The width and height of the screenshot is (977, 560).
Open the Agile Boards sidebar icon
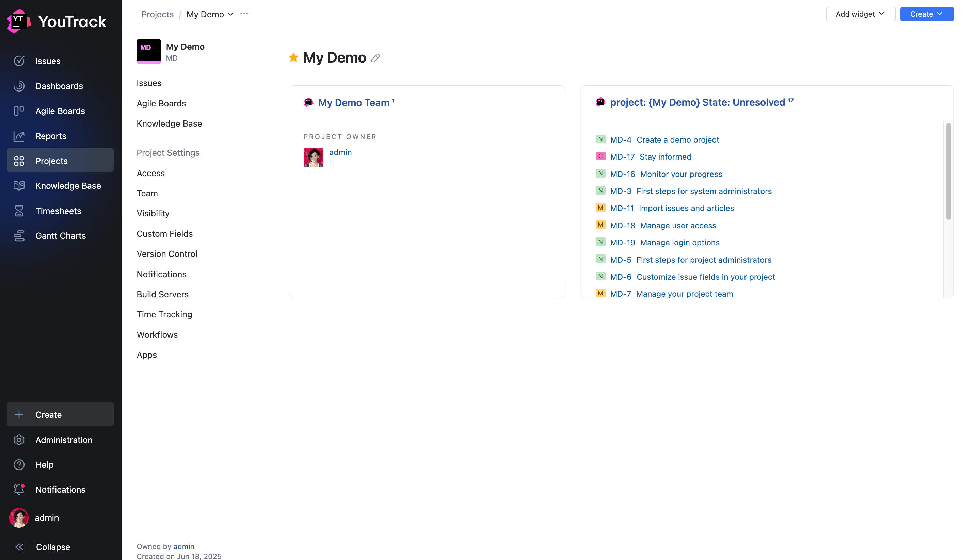pyautogui.click(x=19, y=111)
